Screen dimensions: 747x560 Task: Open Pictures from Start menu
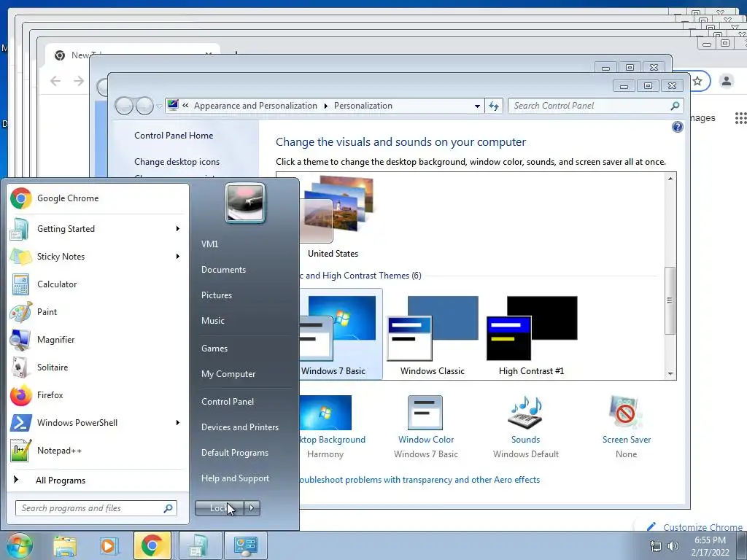pyautogui.click(x=217, y=295)
